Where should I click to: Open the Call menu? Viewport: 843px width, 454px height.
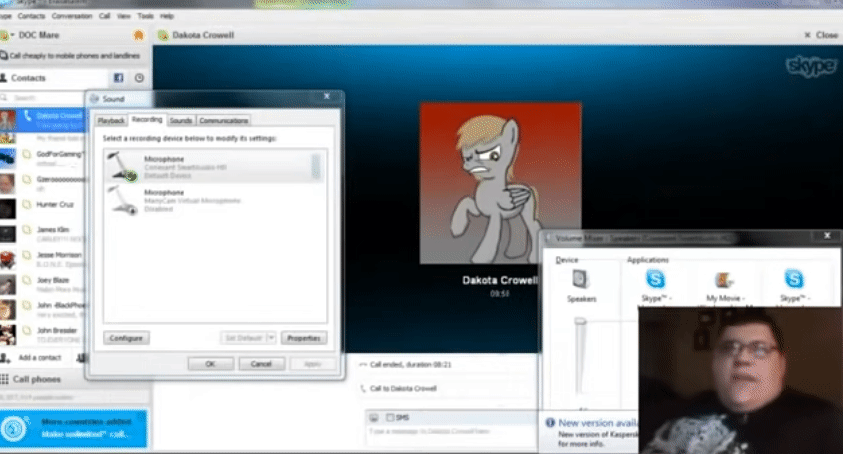pyautogui.click(x=104, y=16)
